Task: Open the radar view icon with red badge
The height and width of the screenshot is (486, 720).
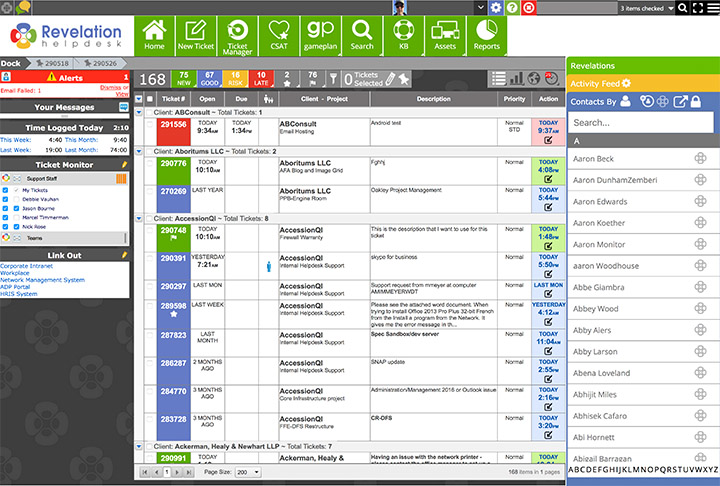Action: (551, 79)
